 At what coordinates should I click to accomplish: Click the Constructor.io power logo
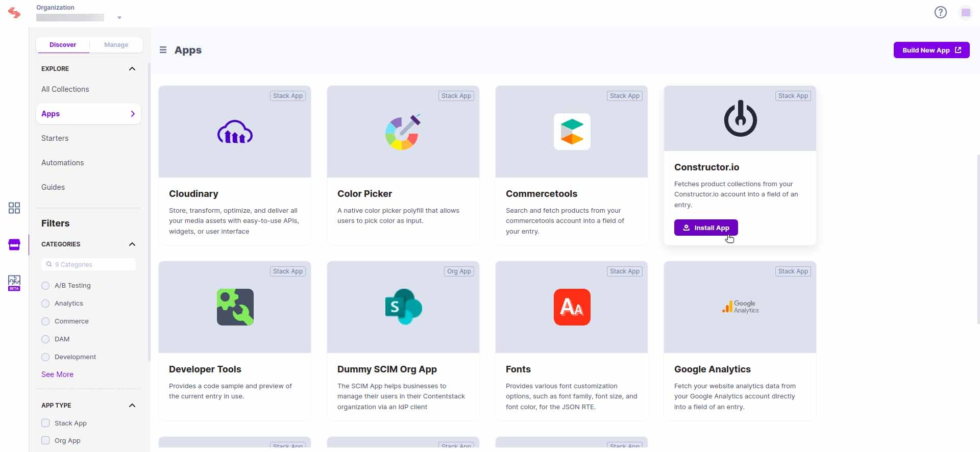[x=740, y=118]
